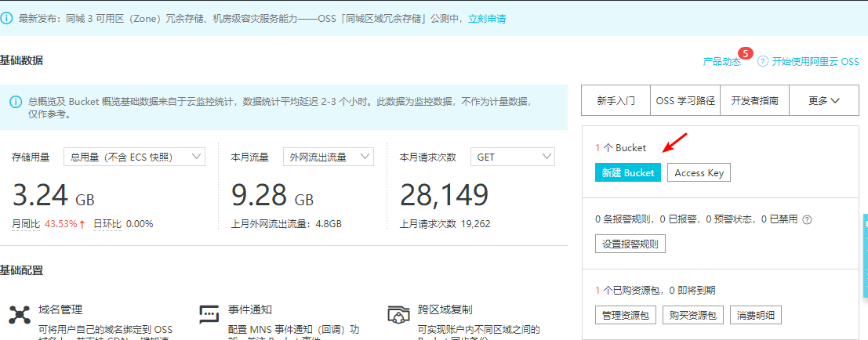Viewport: 868px width, 340px height.
Task: Click the event notification chat icon
Action: [209, 315]
